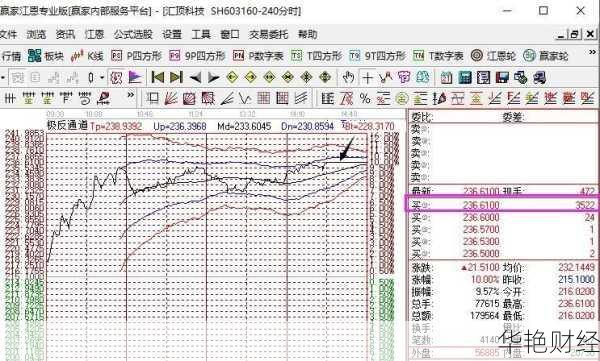Select the spiral drawing tool
600x361 pixels.
pos(85,99)
